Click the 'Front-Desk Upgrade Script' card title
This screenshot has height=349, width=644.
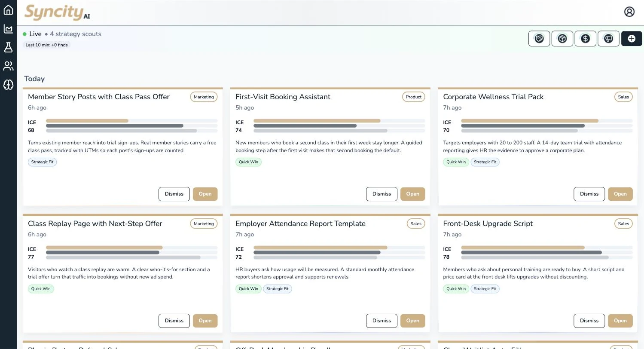(x=488, y=223)
